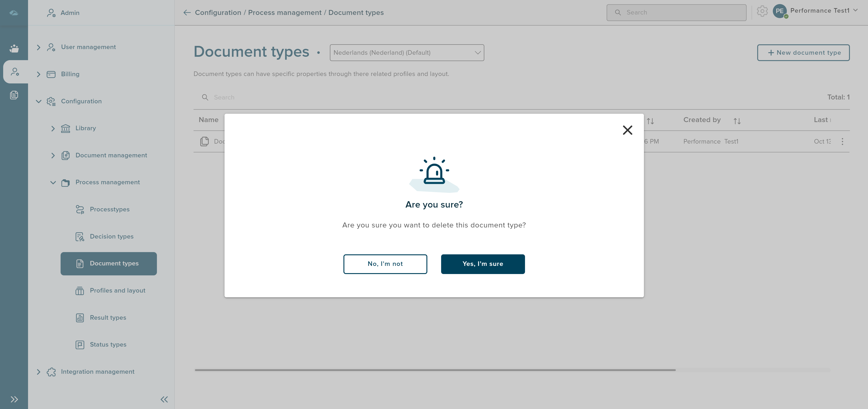Cancel deletion with No, I'm not
The width and height of the screenshot is (868, 409).
[385, 264]
